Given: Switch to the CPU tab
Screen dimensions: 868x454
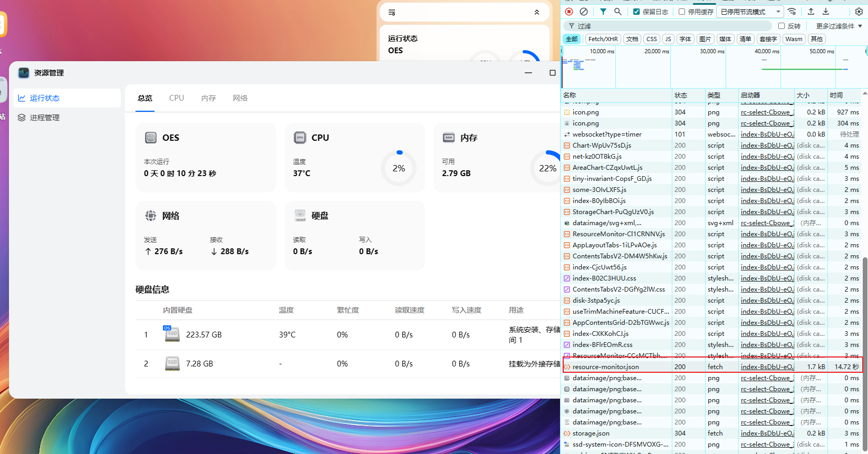Looking at the screenshot, I should (x=177, y=98).
